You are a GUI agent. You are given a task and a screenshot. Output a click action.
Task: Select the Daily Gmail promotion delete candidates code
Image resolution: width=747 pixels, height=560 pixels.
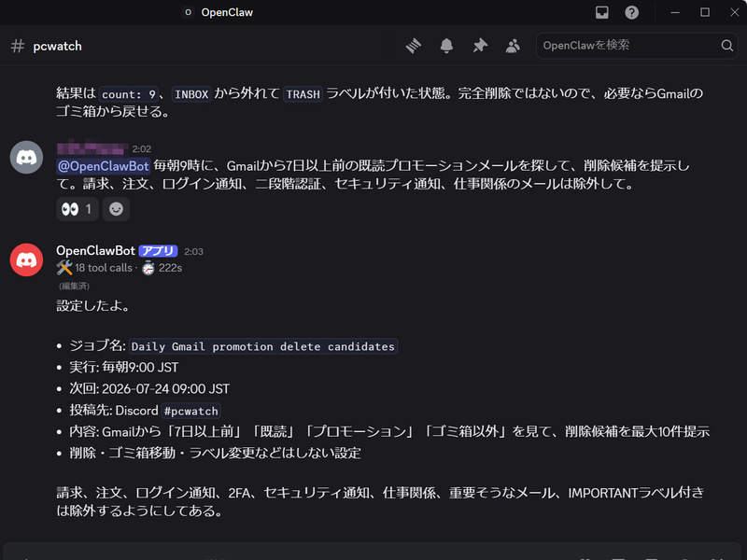click(263, 346)
